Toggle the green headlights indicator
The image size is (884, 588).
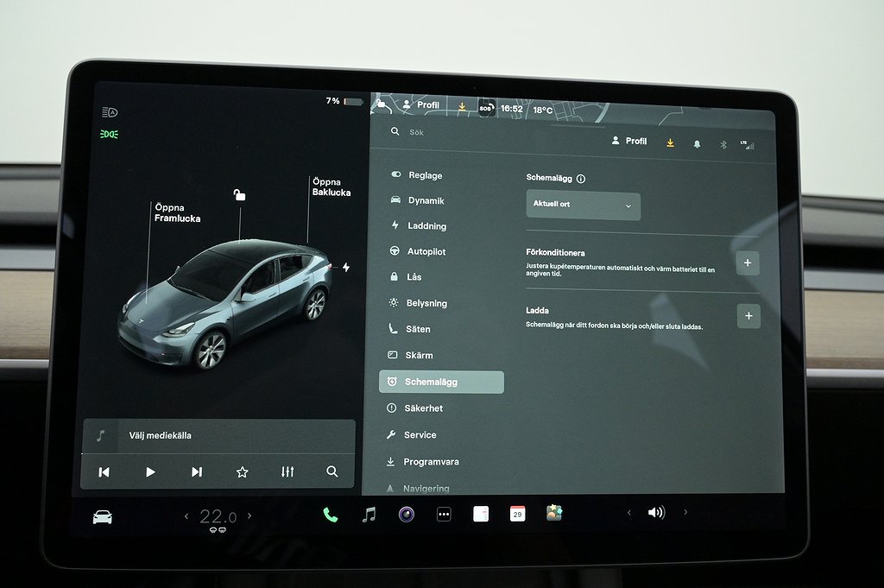click(x=109, y=134)
